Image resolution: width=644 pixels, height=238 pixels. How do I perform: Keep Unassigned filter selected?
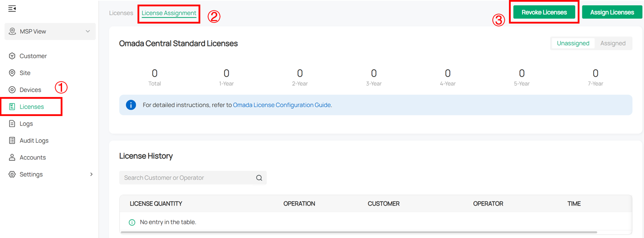point(573,43)
